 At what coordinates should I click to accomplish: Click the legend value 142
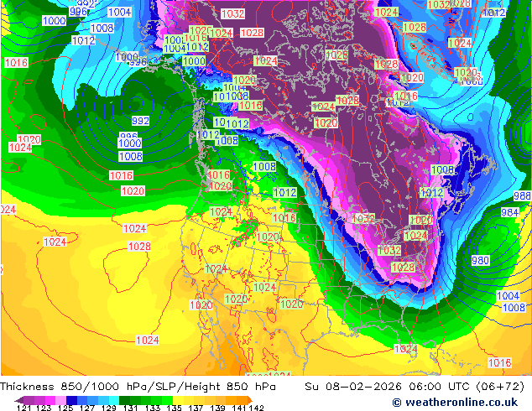[x=256, y=408]
